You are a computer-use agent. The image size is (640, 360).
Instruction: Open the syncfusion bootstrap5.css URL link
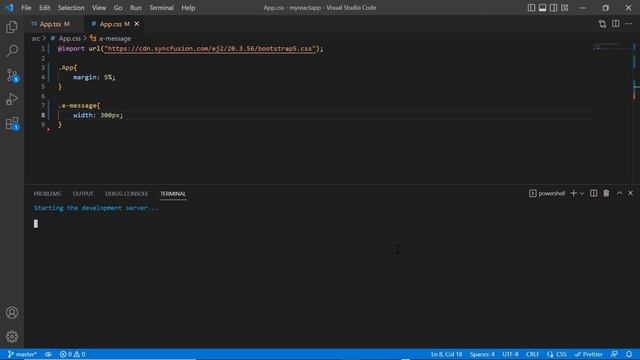[210, 49]
